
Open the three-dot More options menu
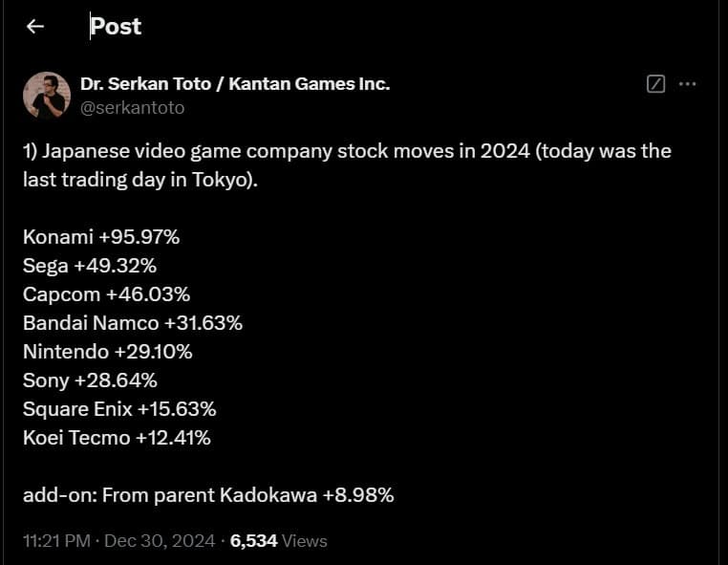[687, 84]
